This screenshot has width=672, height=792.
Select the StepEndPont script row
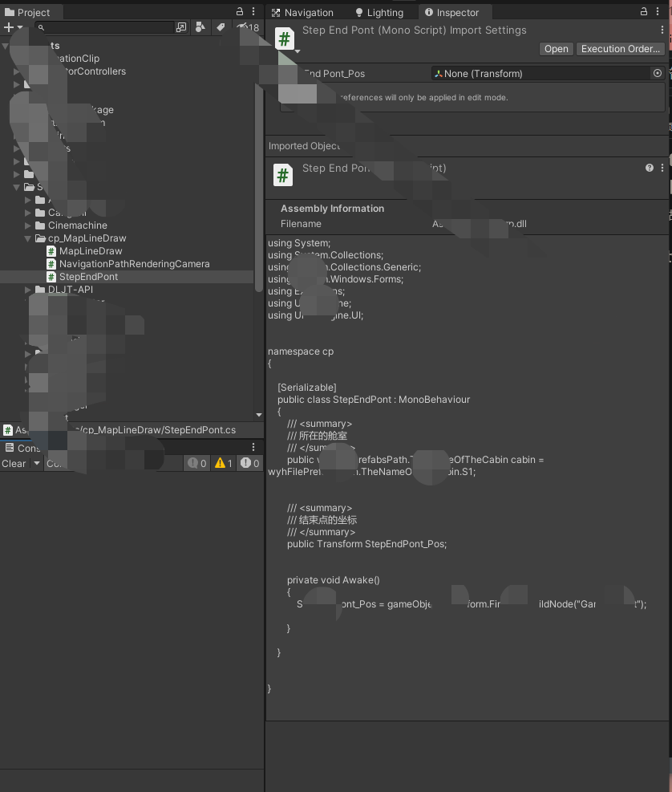click(x=127, y=277)
